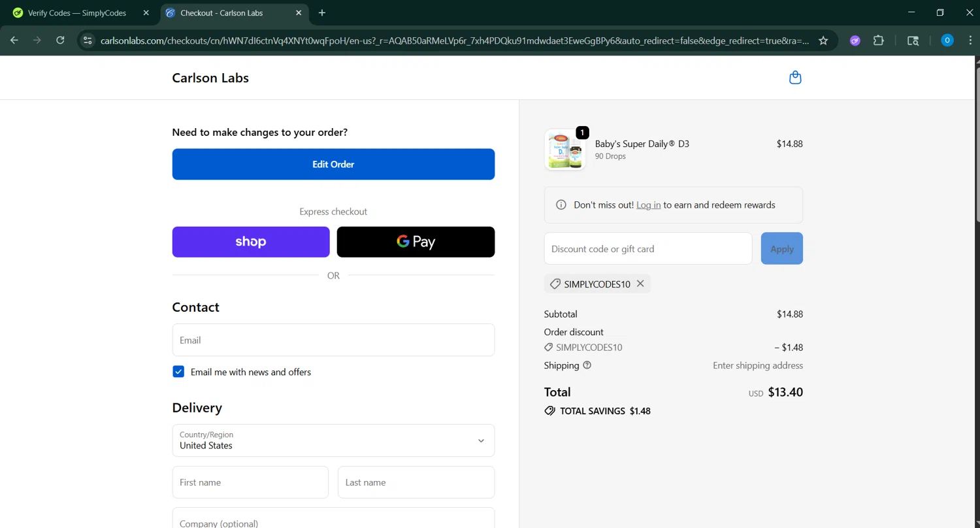The image size is (980, 528).
Task: Pay with Google Pay express checkout
Action: click(416, 242)
